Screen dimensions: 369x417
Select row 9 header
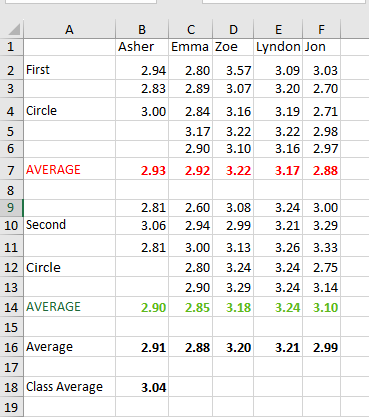(x=11, y=208)
